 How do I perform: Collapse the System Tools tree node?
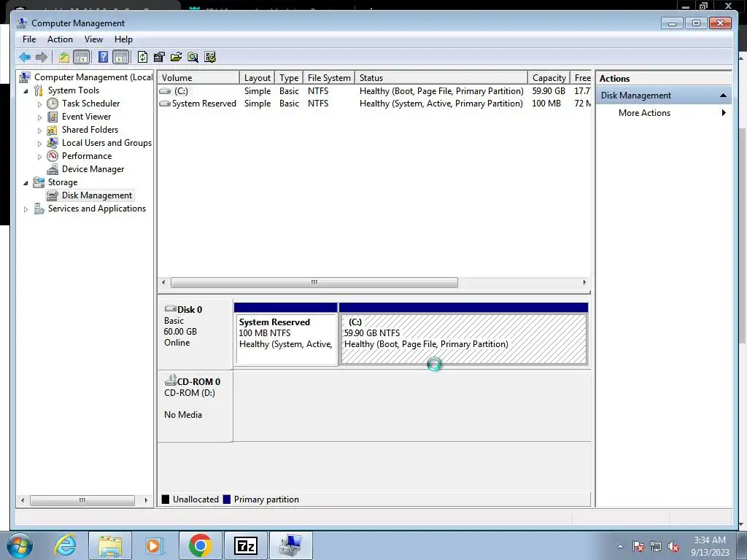click(26, 90)
